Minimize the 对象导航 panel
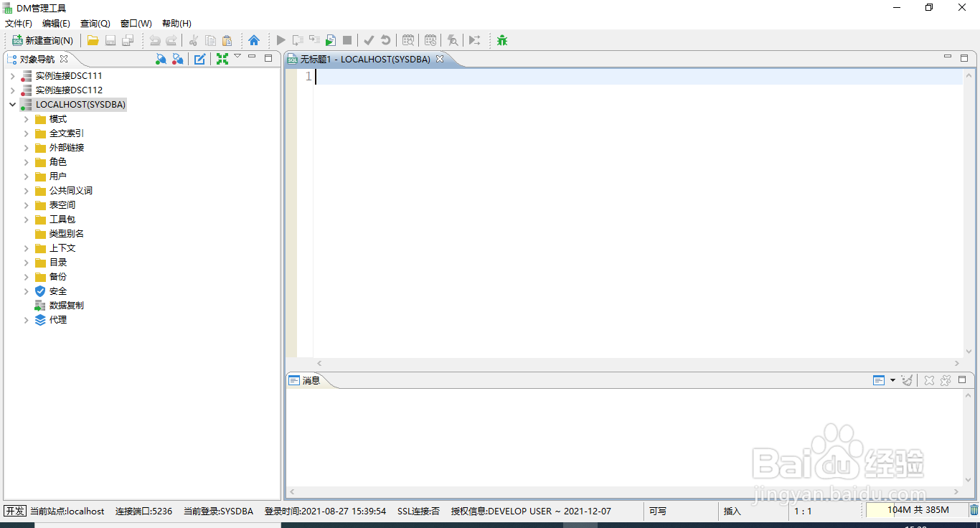Image resolution: width=980 pixels, height=528 pixels. point(252,57)
